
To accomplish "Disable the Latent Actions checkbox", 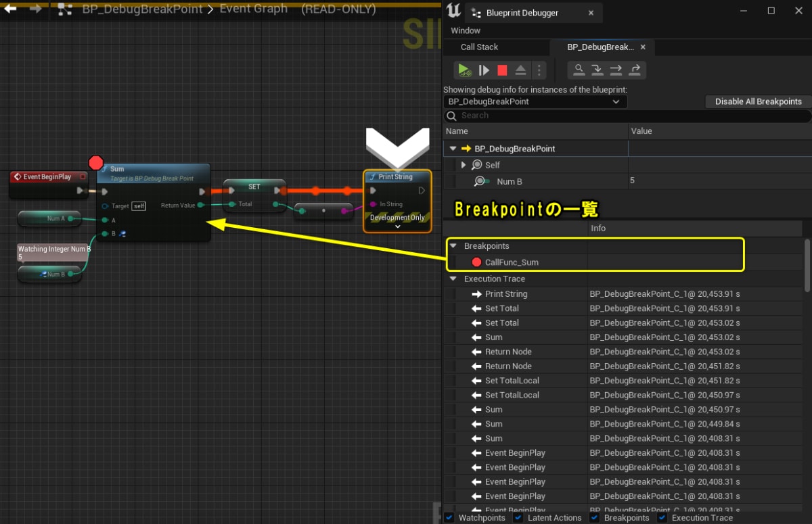I will [518, 517].
